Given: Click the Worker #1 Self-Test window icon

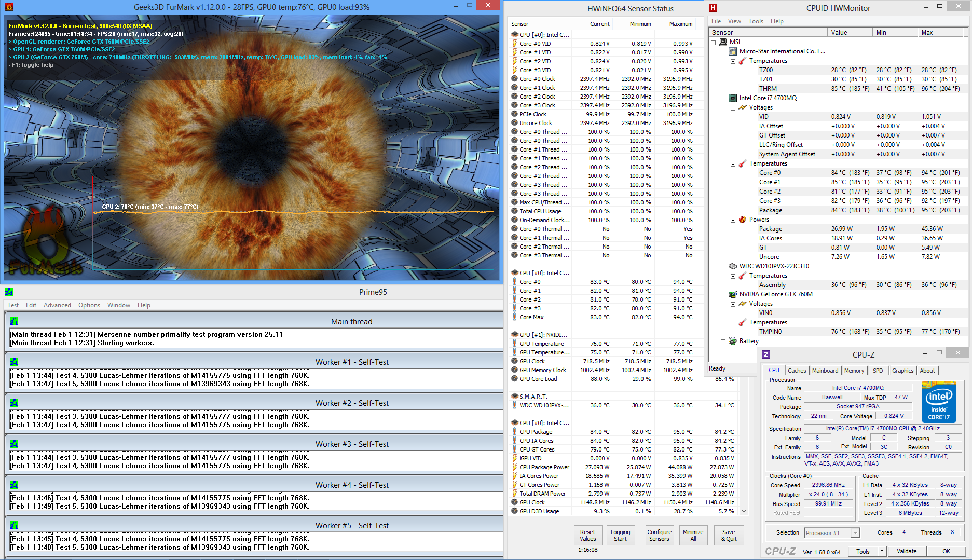Looking at the screenshot, I should click(14, 362).
